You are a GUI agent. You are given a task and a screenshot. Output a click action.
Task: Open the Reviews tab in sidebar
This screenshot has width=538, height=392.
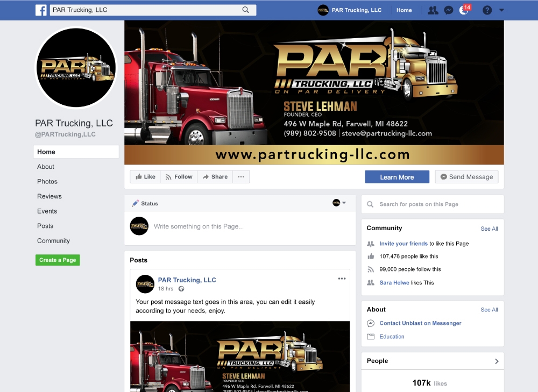49,196
